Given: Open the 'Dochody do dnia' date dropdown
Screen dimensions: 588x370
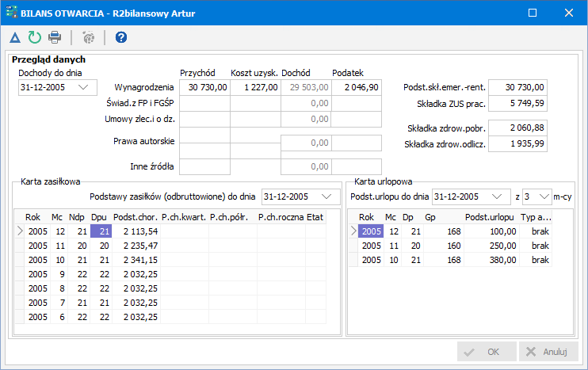Looking at the screenshot, I should 84,88.
